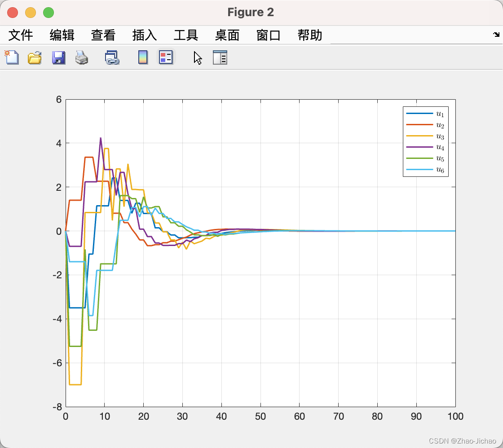Viewport: 503px width, 448px height.
Task: Click the u3 legend entry
Action: pos(425,136)
